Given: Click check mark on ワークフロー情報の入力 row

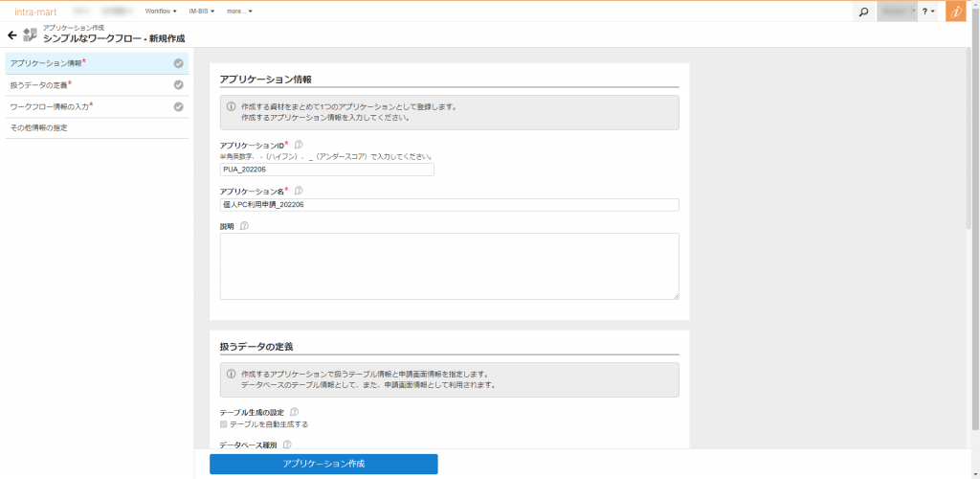Looking at the screenshot, I should [x=178, y=107].
